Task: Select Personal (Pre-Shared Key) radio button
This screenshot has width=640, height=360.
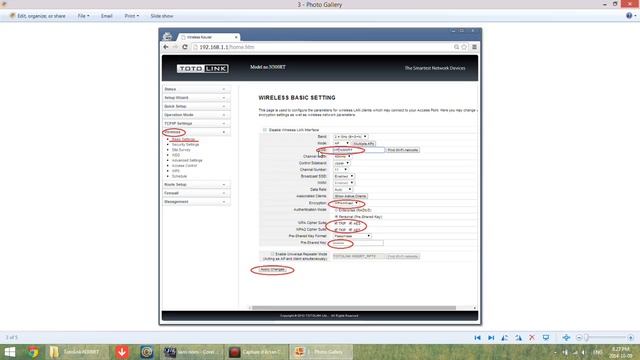Action: click(x=336, y=216)
